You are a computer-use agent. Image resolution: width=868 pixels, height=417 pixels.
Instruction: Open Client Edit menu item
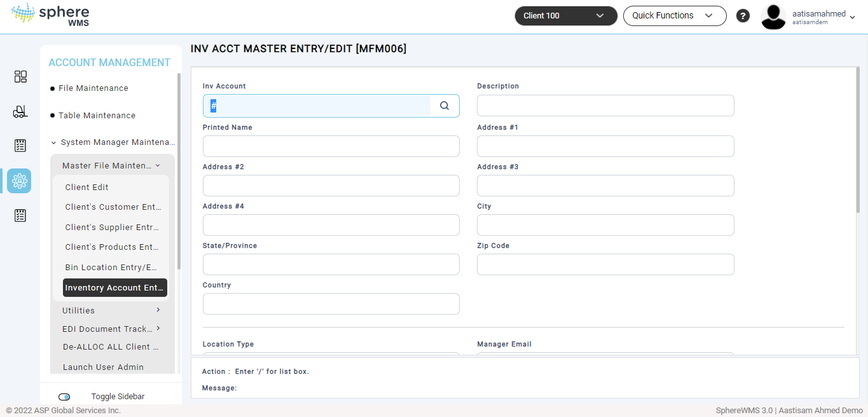point(86,188)
